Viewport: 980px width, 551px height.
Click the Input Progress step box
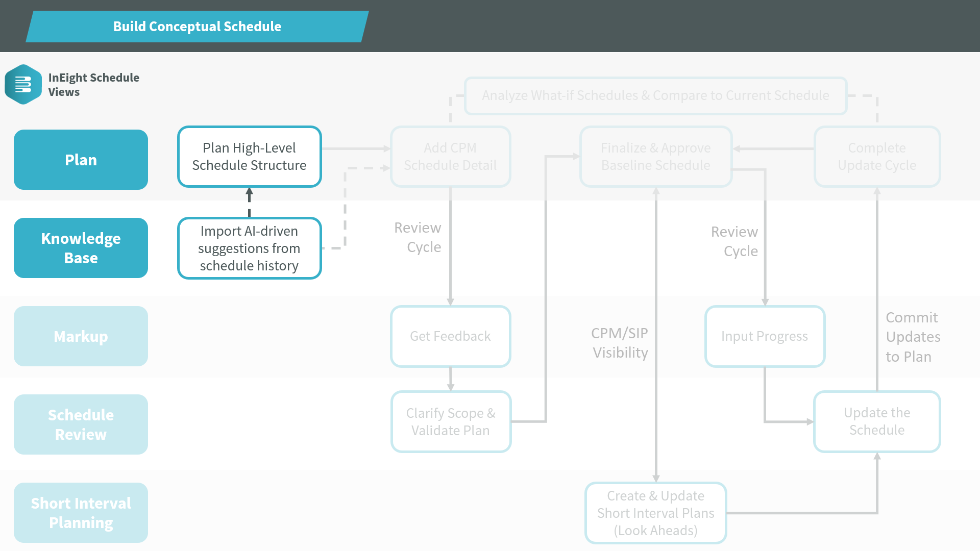click(765, 336)
